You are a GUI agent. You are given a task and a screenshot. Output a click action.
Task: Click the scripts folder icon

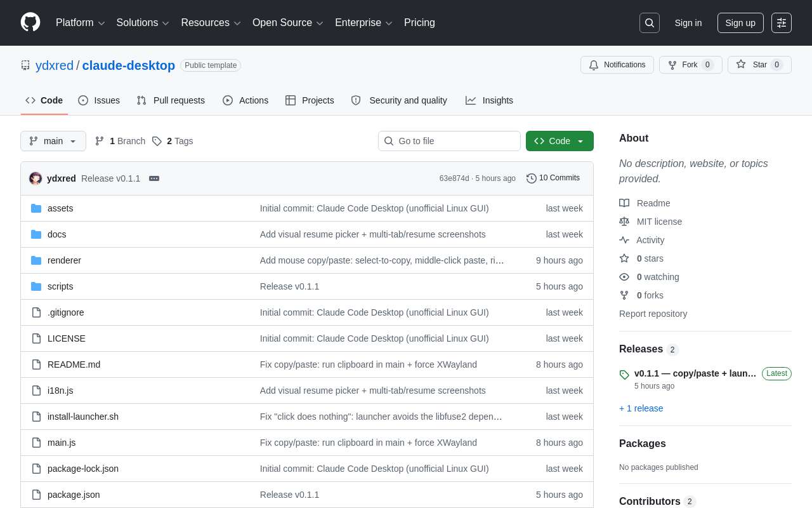tap(36, 286)
